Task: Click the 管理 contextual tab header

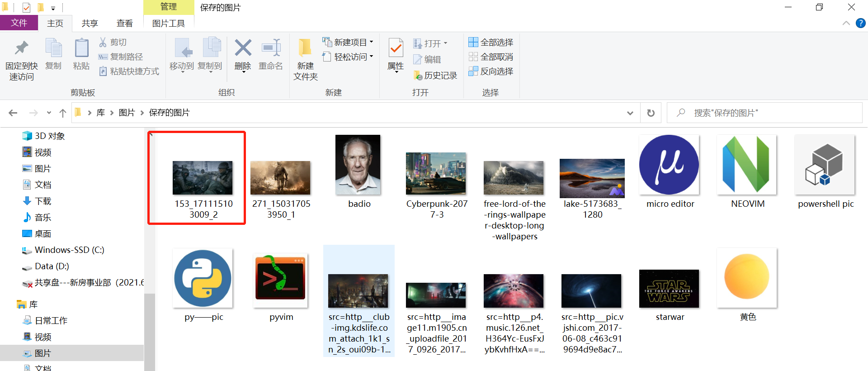Action: coord(169,7)
